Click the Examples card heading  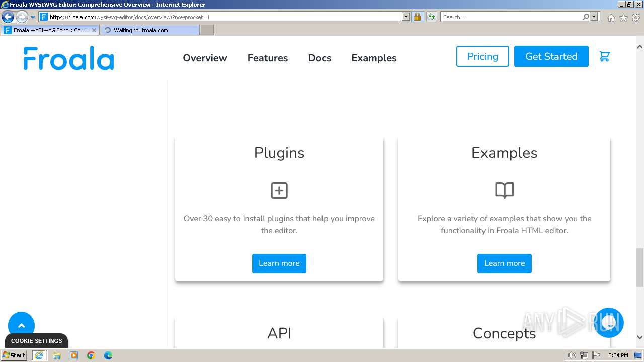[x=504, y=153]
